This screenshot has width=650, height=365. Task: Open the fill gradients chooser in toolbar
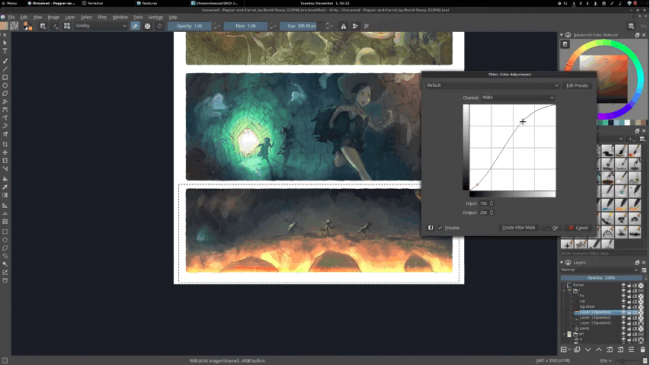4,26
